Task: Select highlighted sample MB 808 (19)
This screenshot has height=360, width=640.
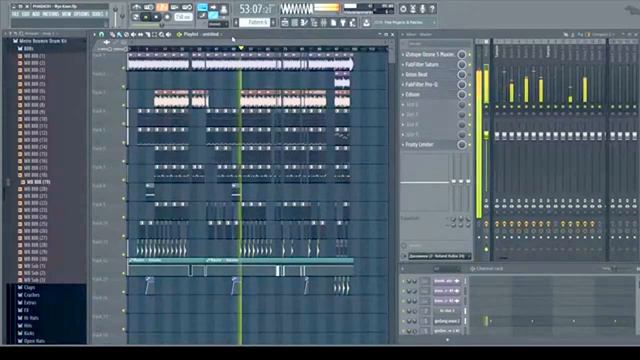Action: tap(35, 182)
